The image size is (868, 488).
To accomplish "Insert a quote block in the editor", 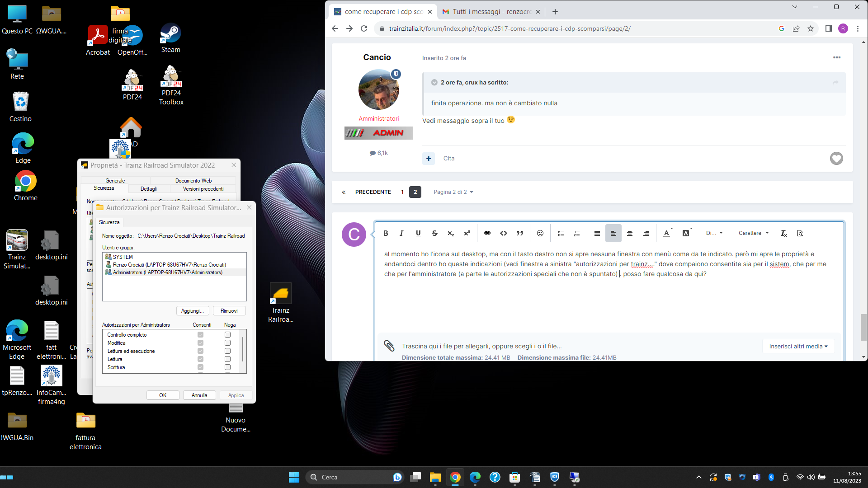I will click(520, 233).
